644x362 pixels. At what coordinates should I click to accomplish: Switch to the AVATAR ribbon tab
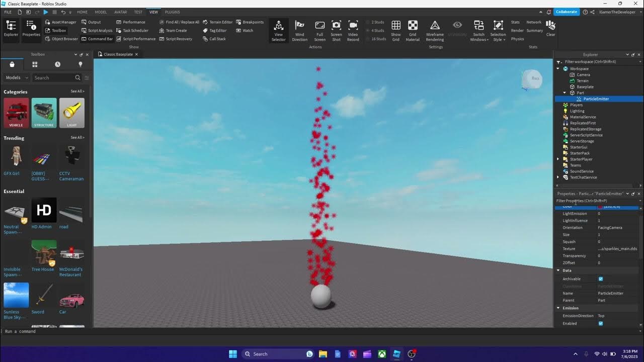click(x=120, y=12)
